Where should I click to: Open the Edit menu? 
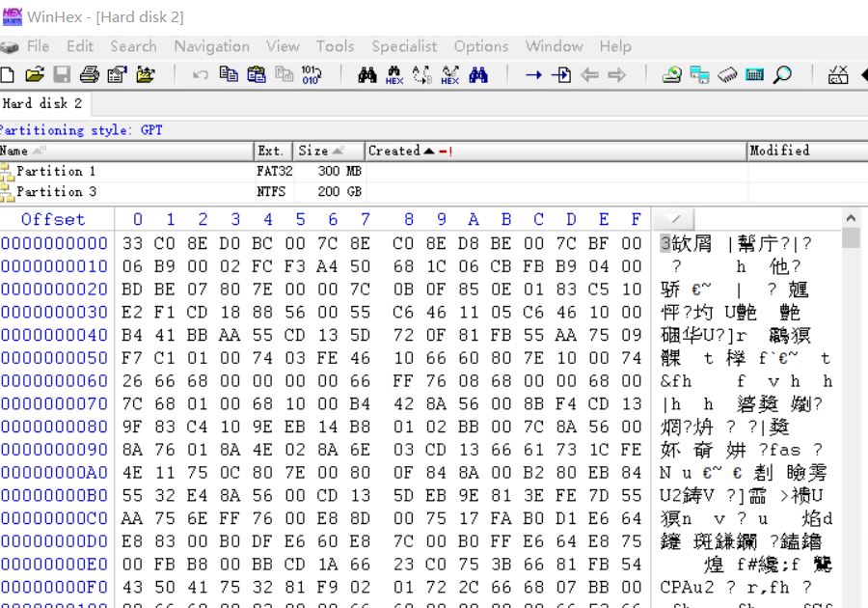80,46
